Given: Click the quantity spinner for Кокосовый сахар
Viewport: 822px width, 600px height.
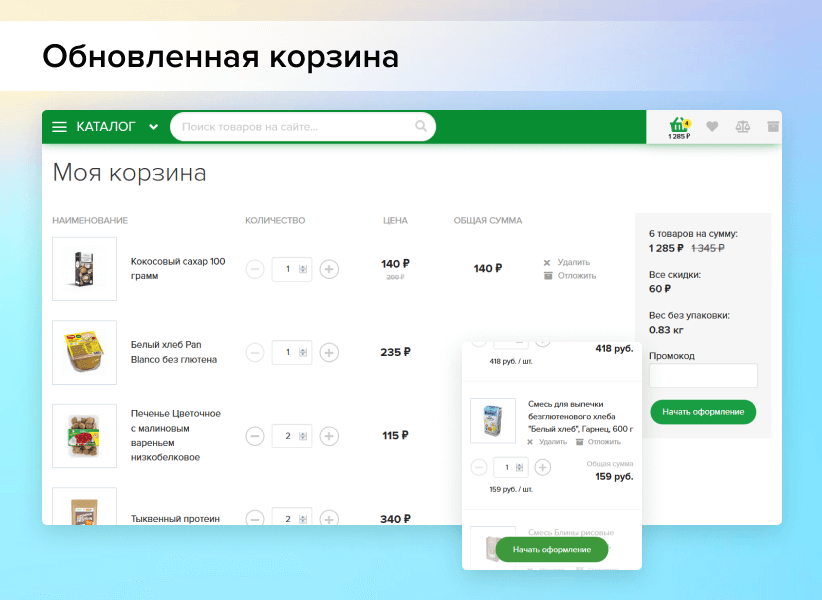Looking at the screenshot, I should pos(303,269).
